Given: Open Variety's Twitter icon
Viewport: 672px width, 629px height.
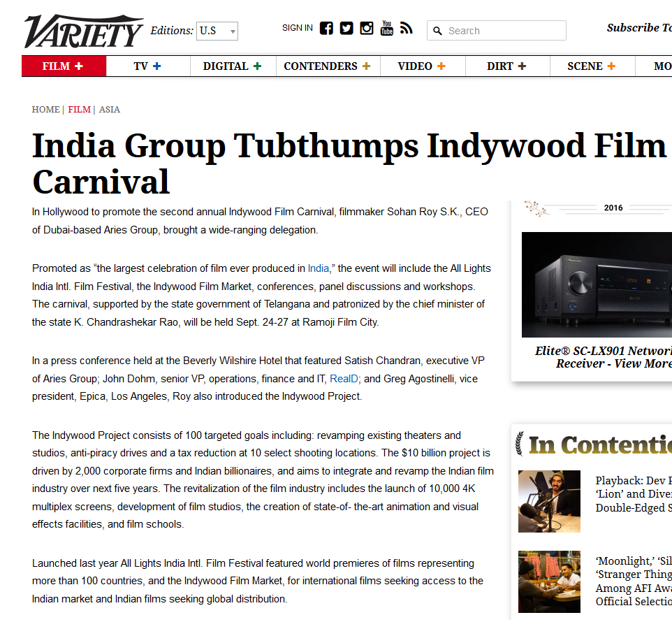Looking at the screenshot, I should pos(346,28).
